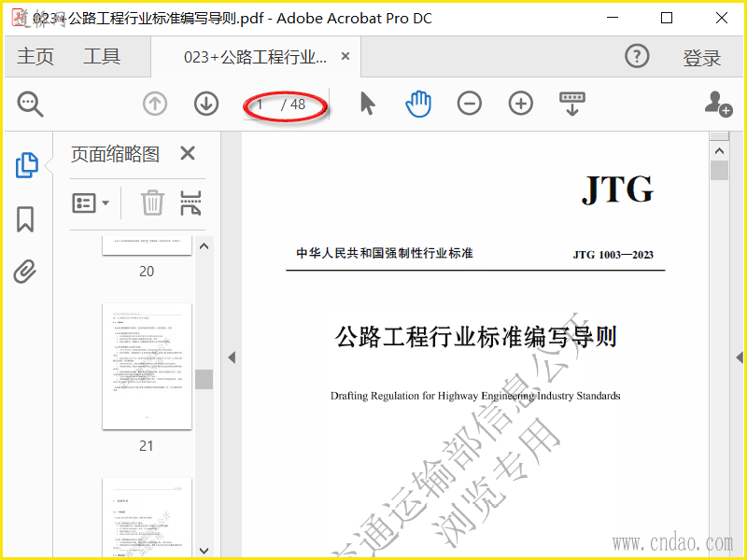
Task: Click the delete pages trash icon
Action: pos(152,203)
